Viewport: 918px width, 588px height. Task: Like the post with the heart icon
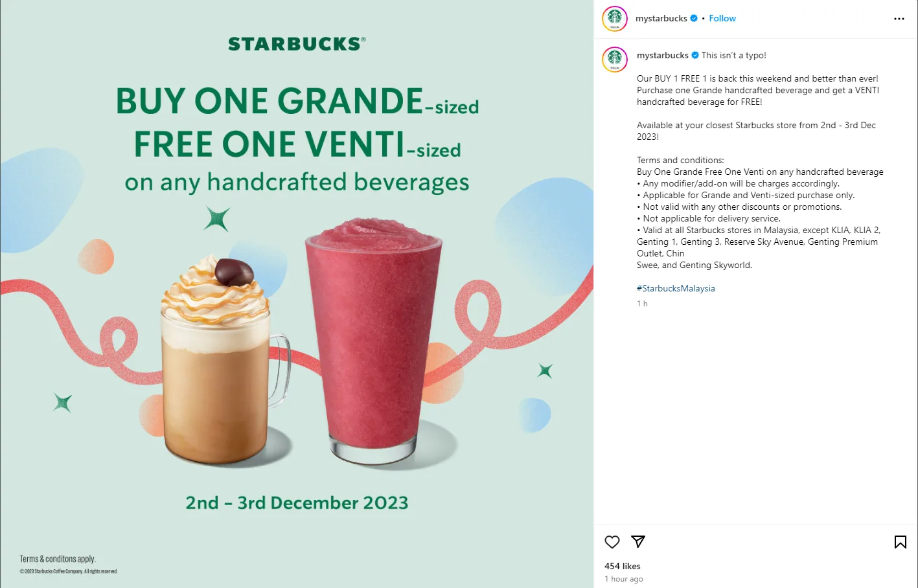[x=612, y=542]
